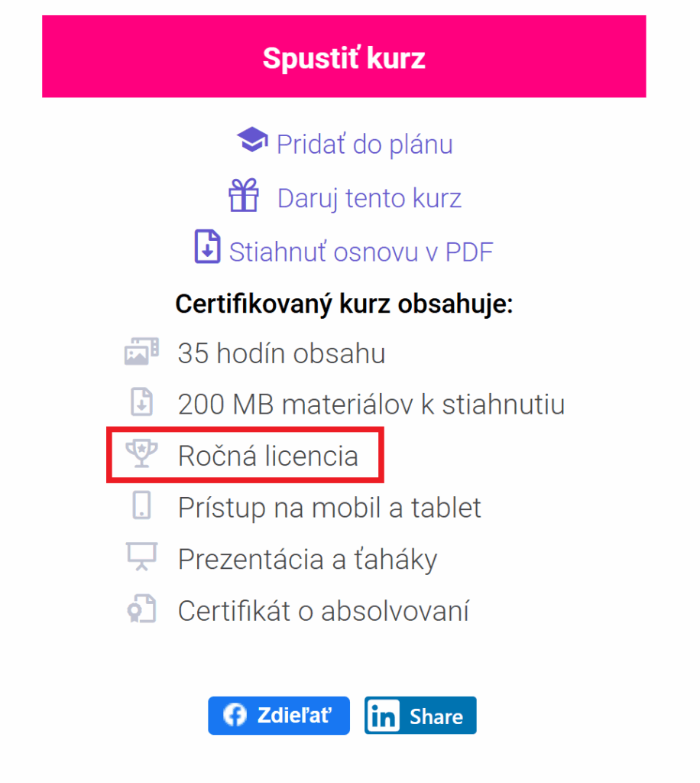Select the presentation screen icon beside Prezentácia a ťaháky

point(141,557)
